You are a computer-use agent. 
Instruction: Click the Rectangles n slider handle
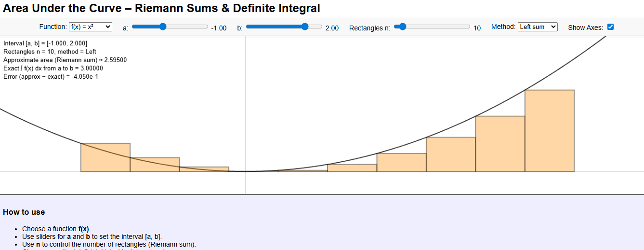403,27
